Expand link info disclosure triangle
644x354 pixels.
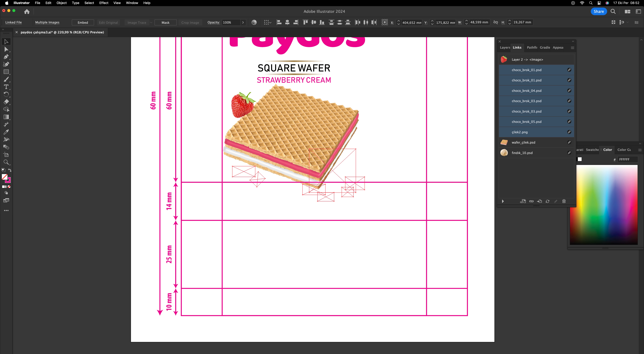click(x=503, y=201)
